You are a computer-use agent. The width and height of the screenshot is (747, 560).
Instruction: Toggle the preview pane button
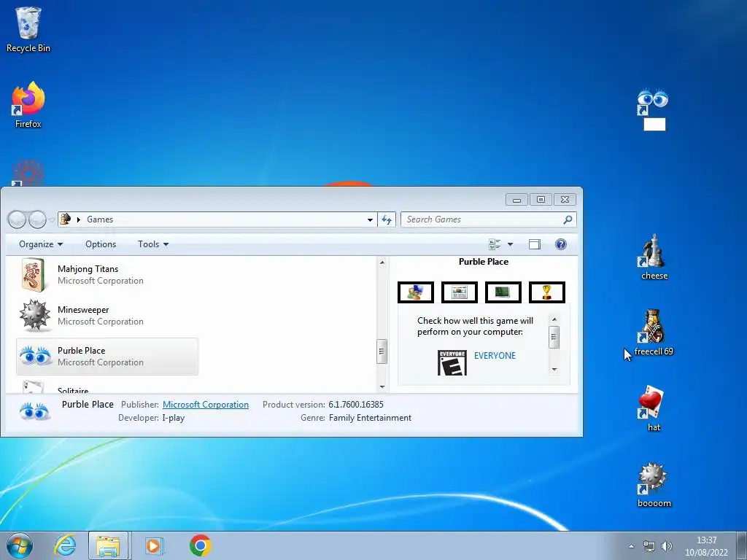[x=535, y=244]
